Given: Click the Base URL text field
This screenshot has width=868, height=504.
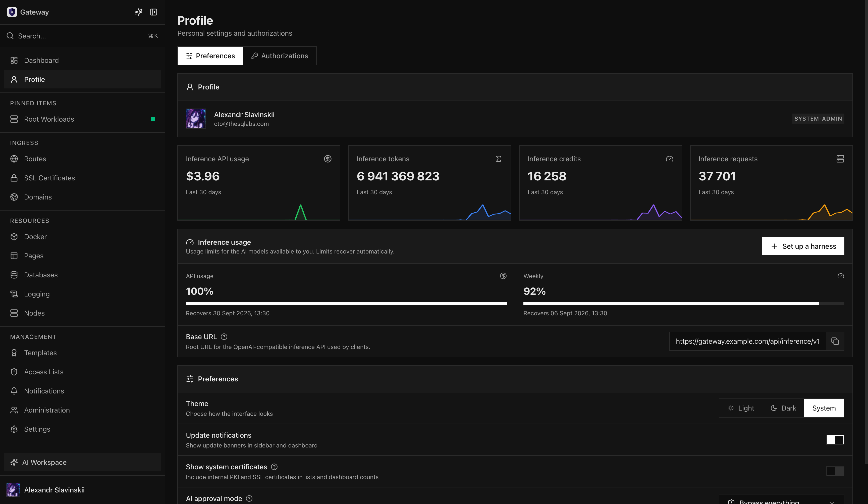Looking at the screenshot, I should pyautogui.click(x=747, y=341).
